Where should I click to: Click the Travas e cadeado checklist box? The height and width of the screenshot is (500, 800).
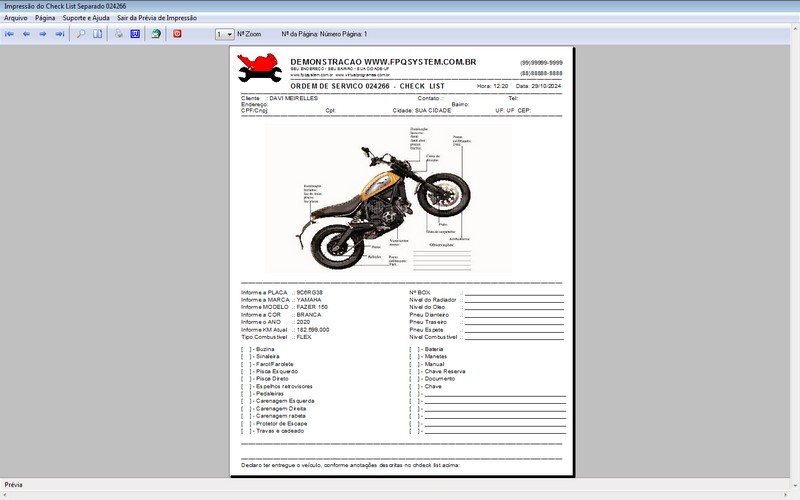[247, 431]
